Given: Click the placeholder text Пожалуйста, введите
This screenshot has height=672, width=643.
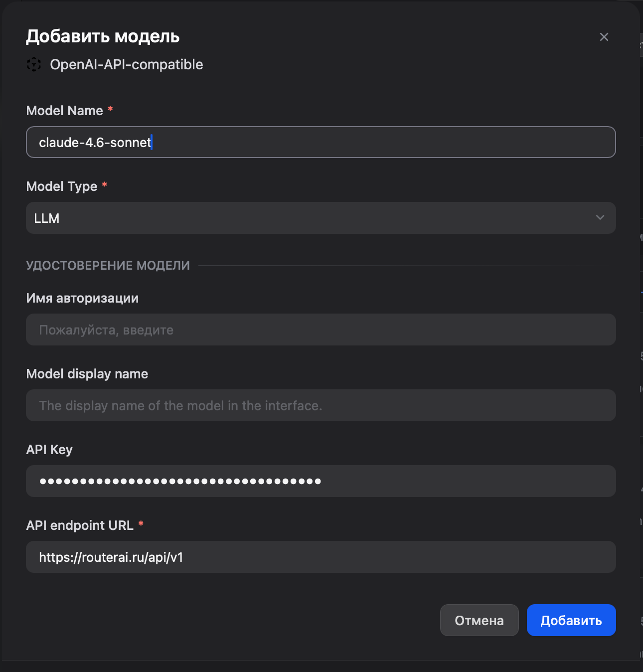Looking at the screenshot, I should point(106,330).
